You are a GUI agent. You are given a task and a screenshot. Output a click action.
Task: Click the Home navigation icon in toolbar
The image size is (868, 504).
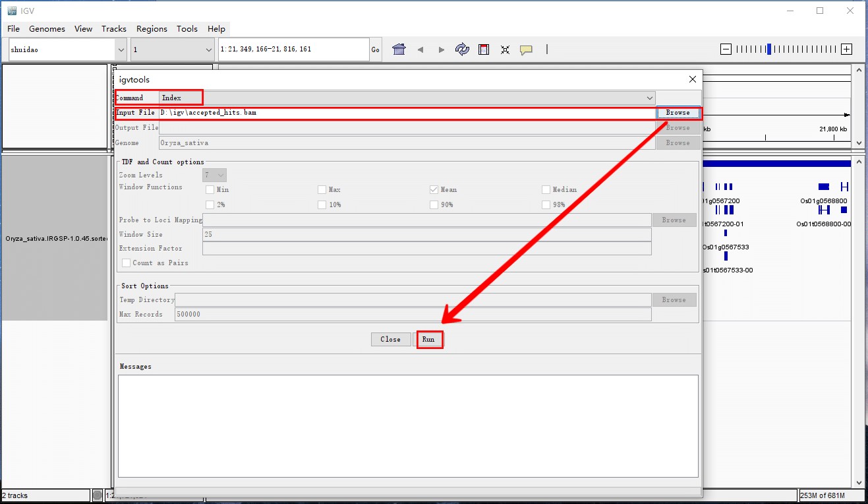point(399,49)
